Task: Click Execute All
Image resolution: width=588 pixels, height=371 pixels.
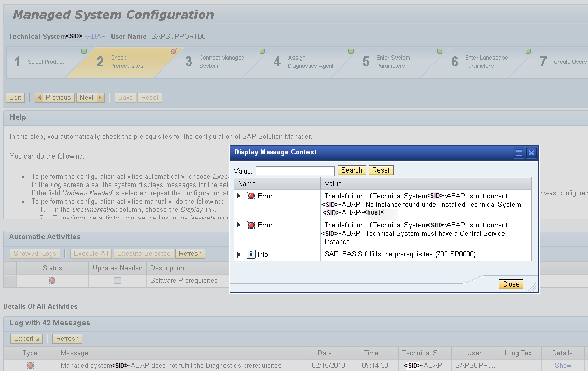Action: coord(91,254)
